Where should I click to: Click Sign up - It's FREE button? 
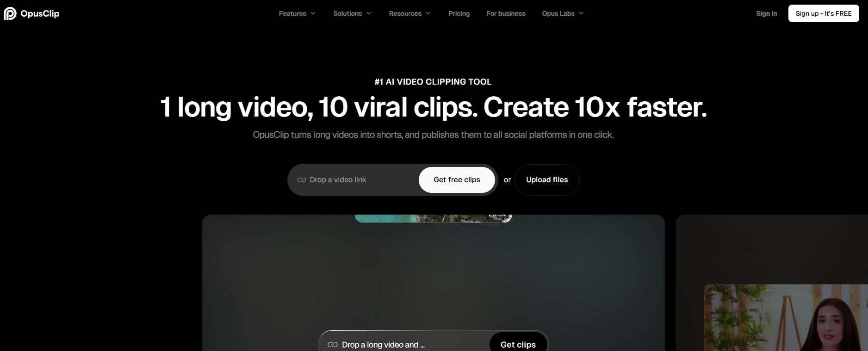[824, 13]
